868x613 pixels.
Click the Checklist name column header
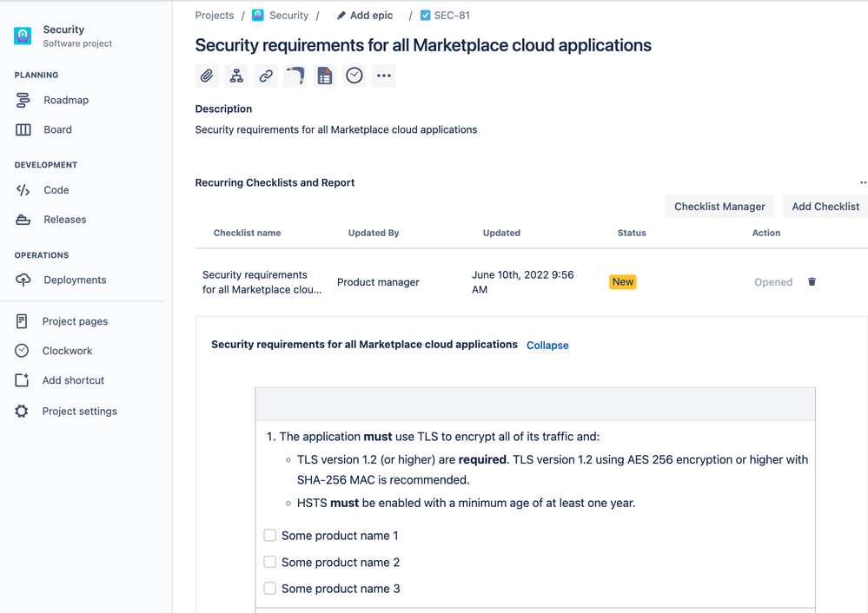pyautogui.click(x=247, y=233)
